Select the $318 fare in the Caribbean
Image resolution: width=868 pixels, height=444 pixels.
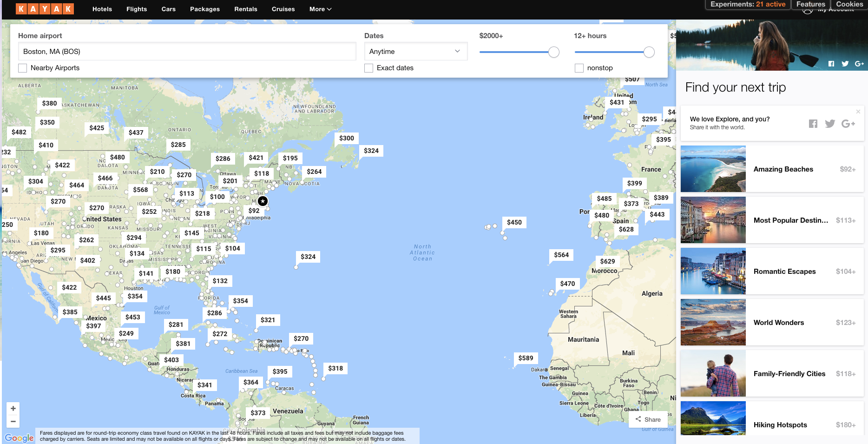point(335,368)
